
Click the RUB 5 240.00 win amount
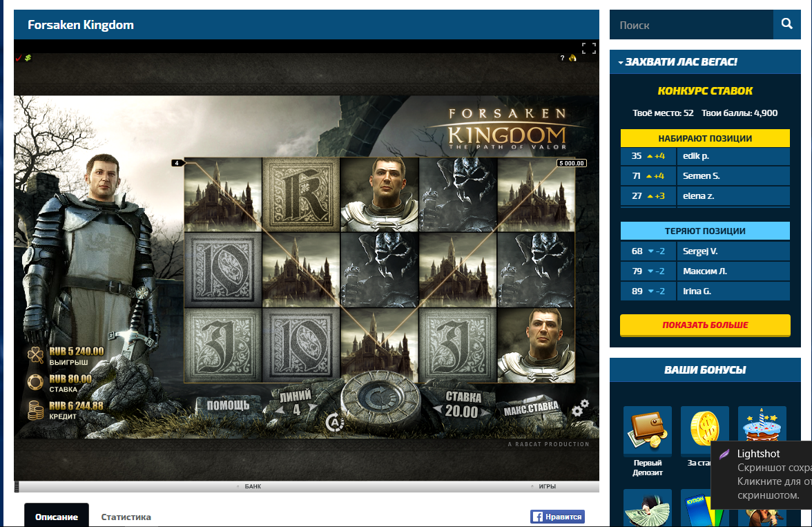77,352
